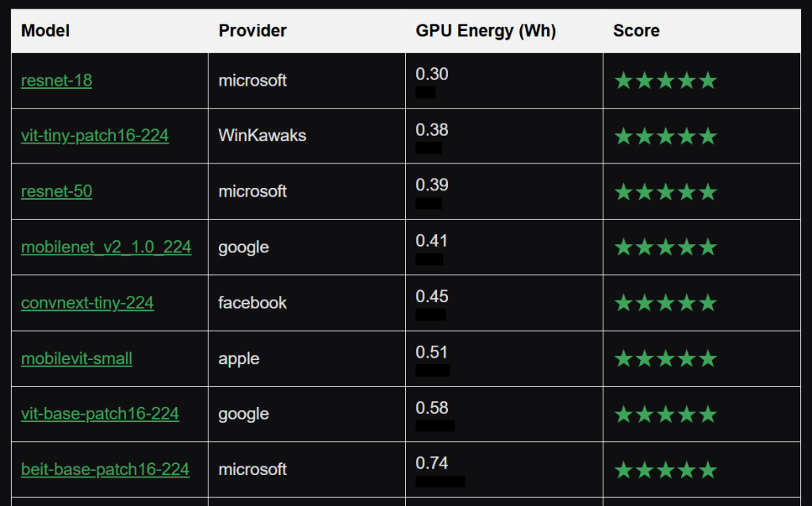Viewport: 812px width, 506px height.
Task: Open the resnet-18 model link
Action: 56,81
